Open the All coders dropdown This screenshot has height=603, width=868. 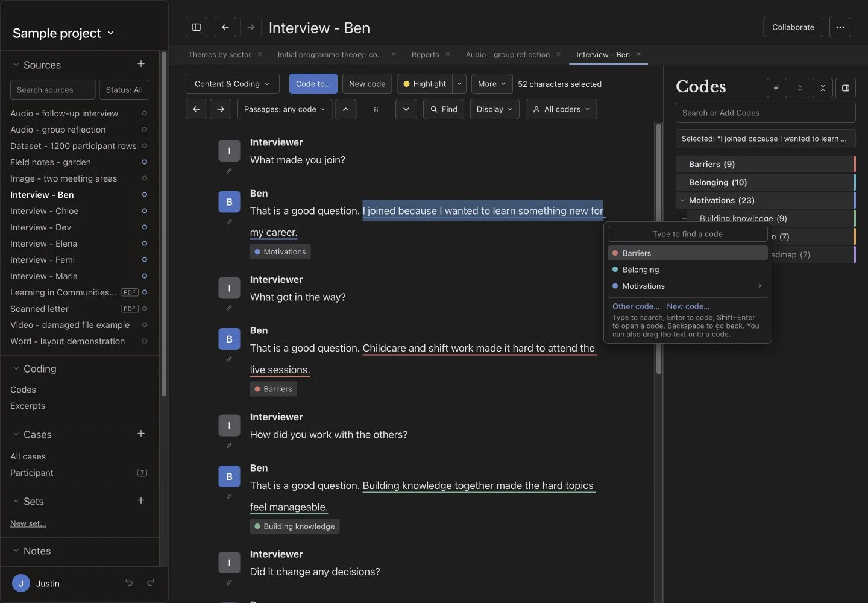[561, 109]
